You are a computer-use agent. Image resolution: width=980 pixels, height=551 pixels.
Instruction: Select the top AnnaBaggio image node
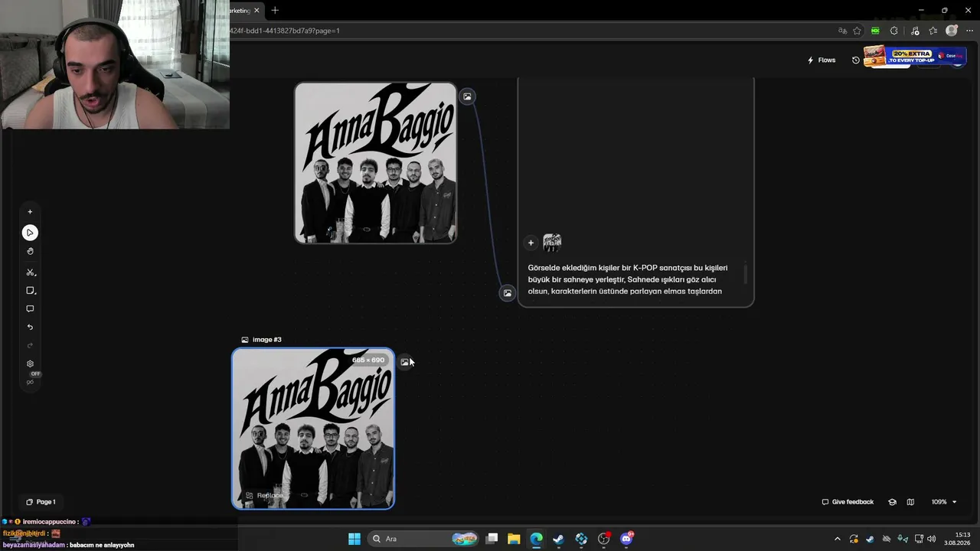click(x=375, y=163)
